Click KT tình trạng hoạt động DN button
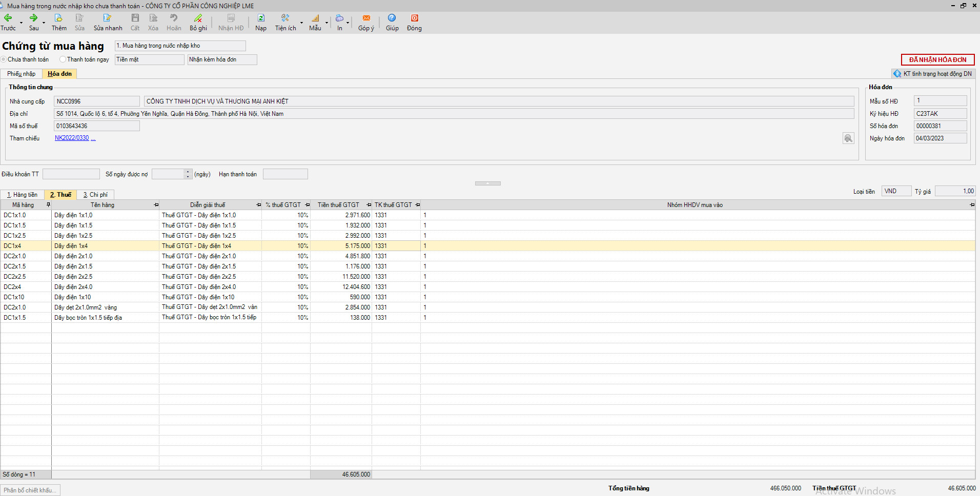Image resolution: width=980 pixels, height=496 pixels. 933,74
